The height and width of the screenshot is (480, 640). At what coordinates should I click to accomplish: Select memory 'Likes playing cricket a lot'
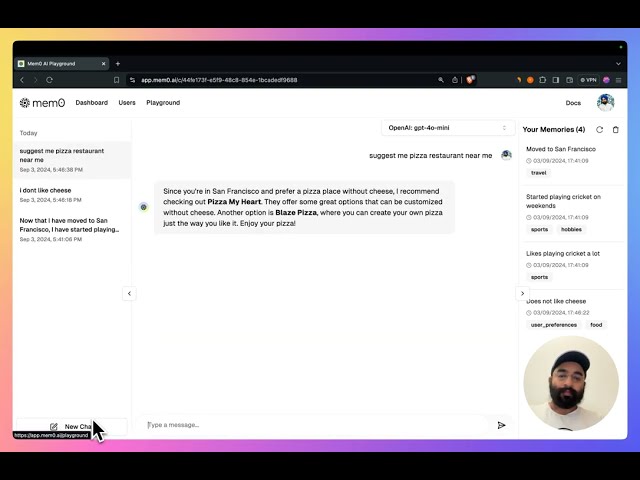(x=563, y=253)
